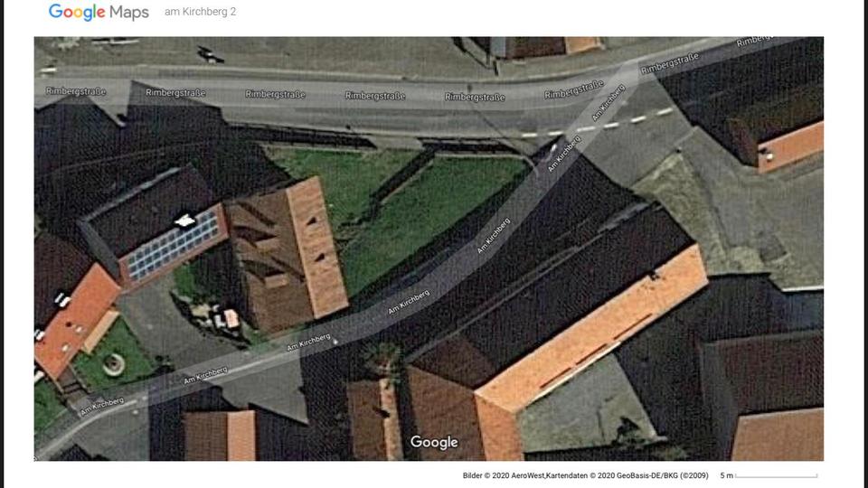This screenshot has width=868, height=488.
Task: Click the white dashed road marking
Action: [598, 124]
